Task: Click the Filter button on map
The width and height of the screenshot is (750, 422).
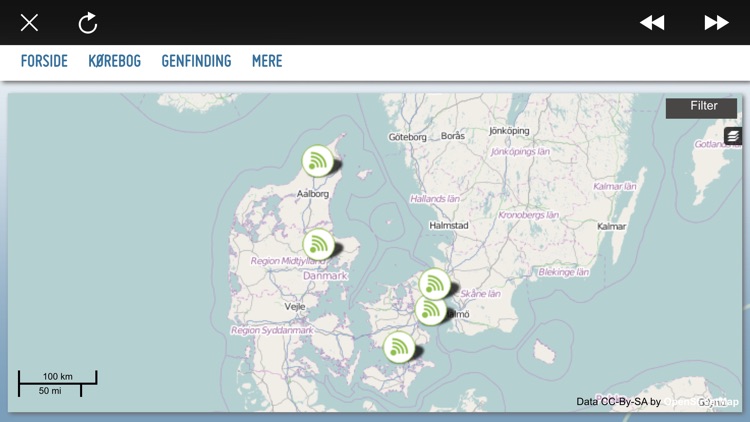Action: [702, 107]
